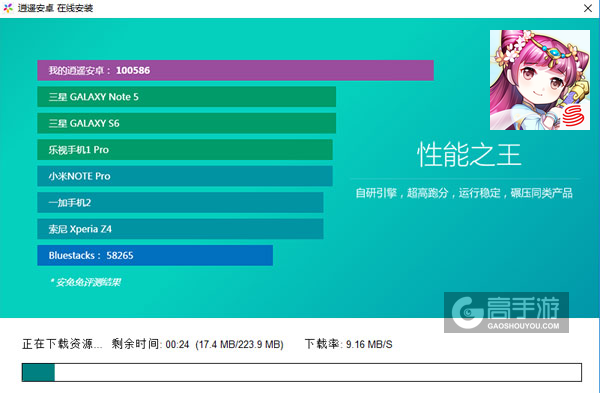This screenshot has width=600, height=393.
Task: Click the 剩余时间 00:24 value
Action: point(150,344)
